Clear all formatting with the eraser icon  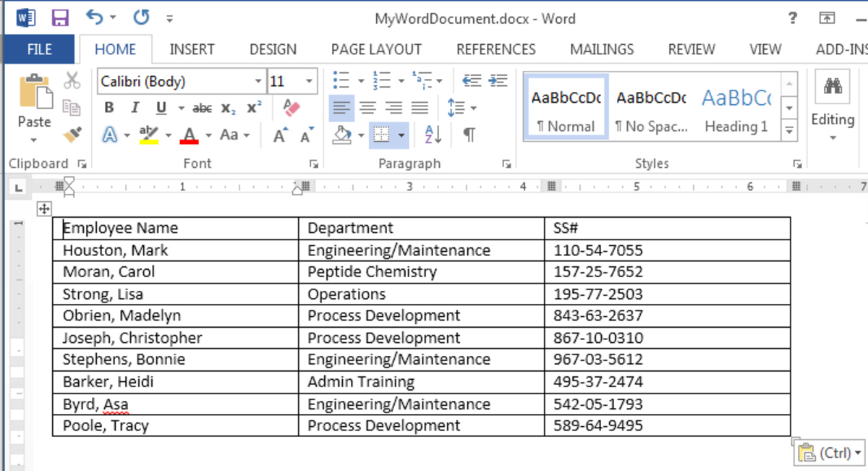(x=292, y=107)
